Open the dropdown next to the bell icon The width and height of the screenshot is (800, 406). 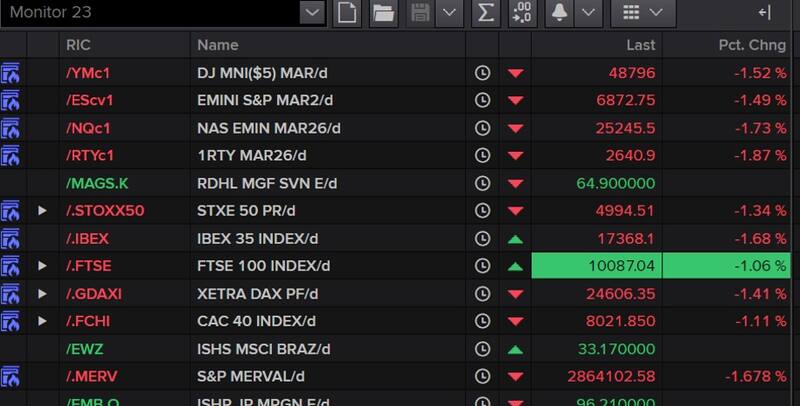coord(588,13)
